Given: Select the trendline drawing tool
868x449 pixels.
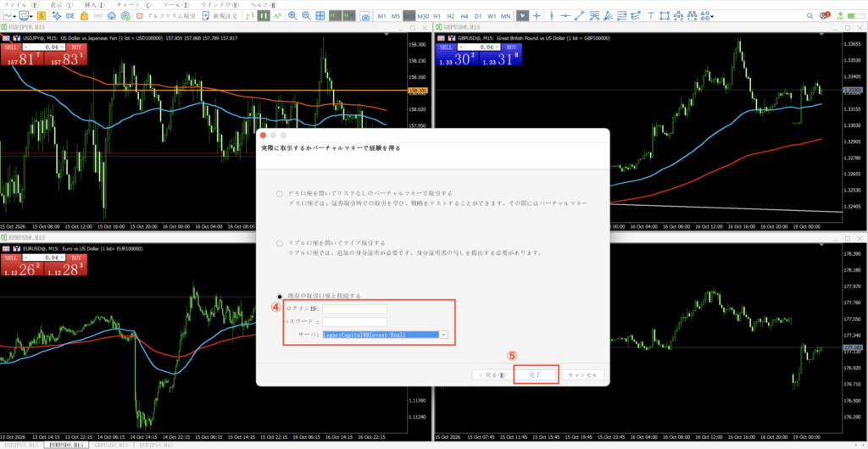Looking at the screenshot, I should [x=579, y=16].
